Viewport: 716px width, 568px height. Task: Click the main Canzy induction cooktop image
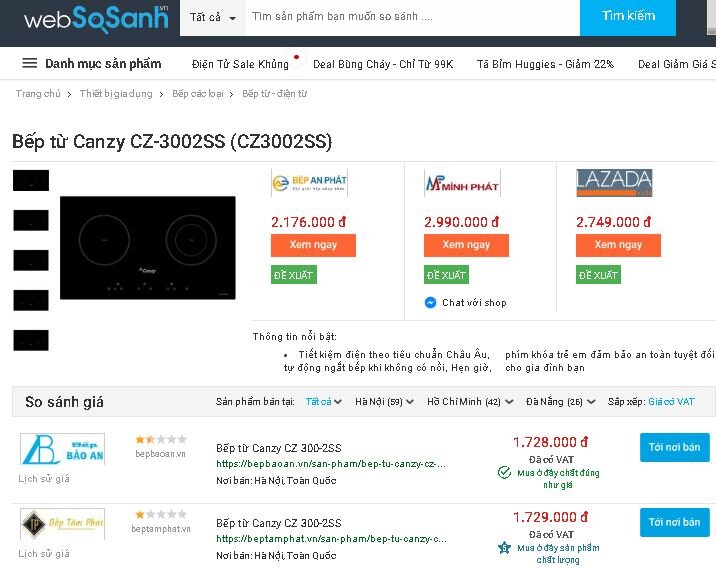[x=148, y=248]
